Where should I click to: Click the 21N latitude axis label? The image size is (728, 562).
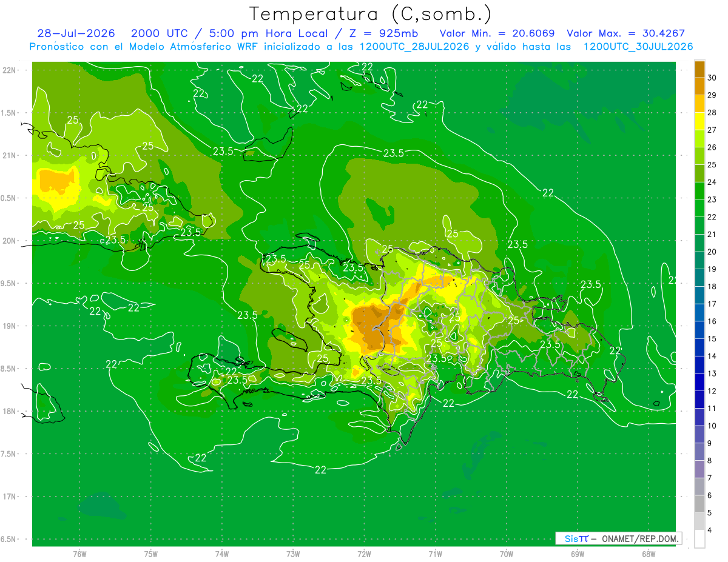point(9,155)
